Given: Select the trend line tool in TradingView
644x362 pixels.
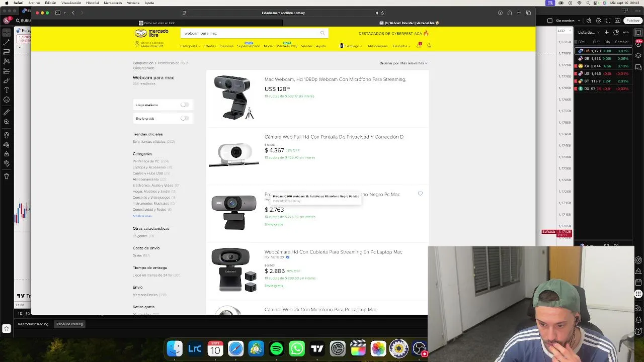Looking at the screenshot, I should point(7,42).
